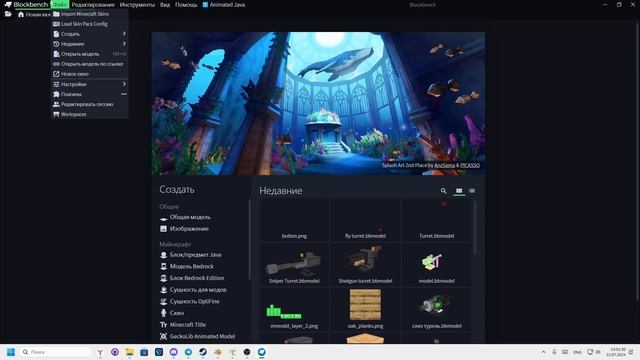
Task: Open recent file button.png
Action: (294, 220)
